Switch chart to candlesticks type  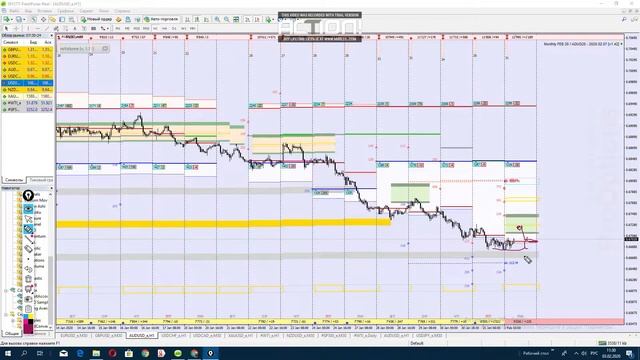point(196,20)
